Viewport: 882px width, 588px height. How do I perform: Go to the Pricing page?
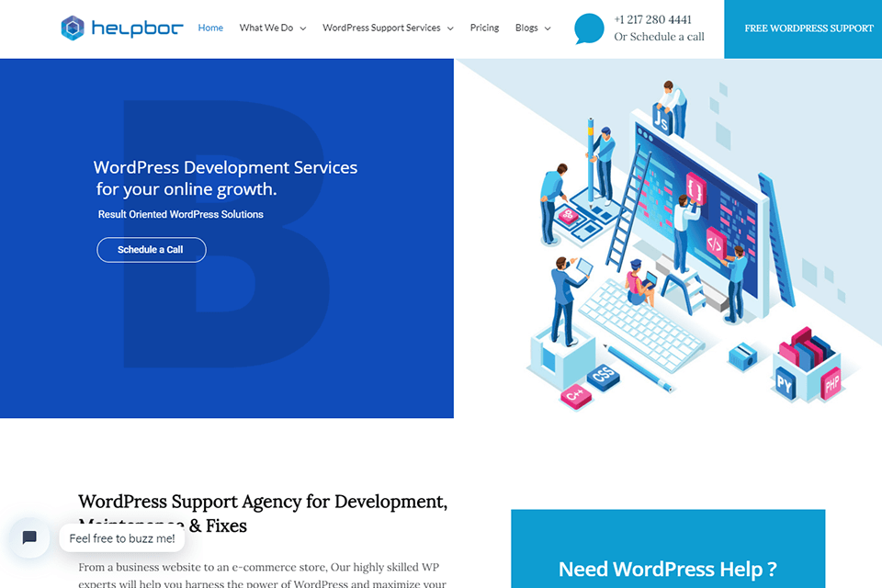pos(484,28)
